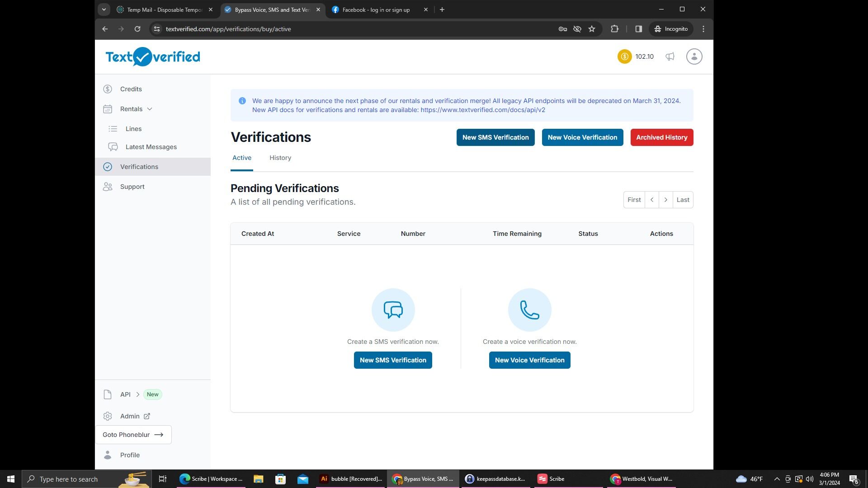Open the Support panel via its sidebar icon
Screen dimensions: 868x488
[108, 186]
